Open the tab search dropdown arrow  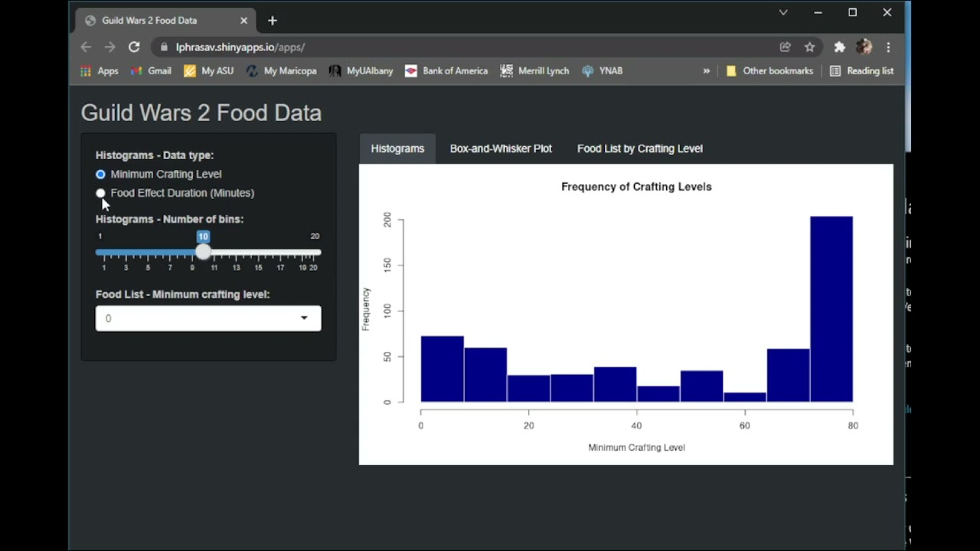783,13
